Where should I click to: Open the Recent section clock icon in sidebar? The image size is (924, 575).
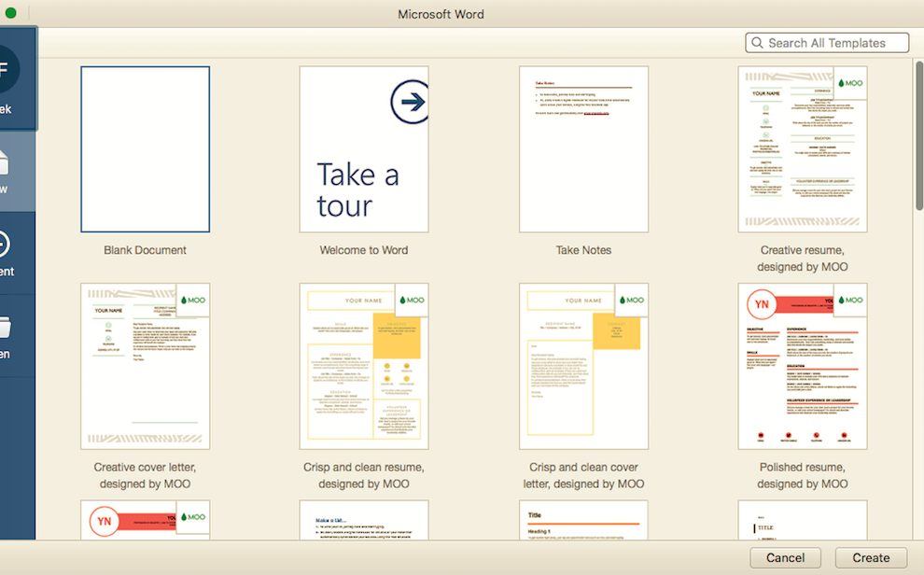[3, 244]
